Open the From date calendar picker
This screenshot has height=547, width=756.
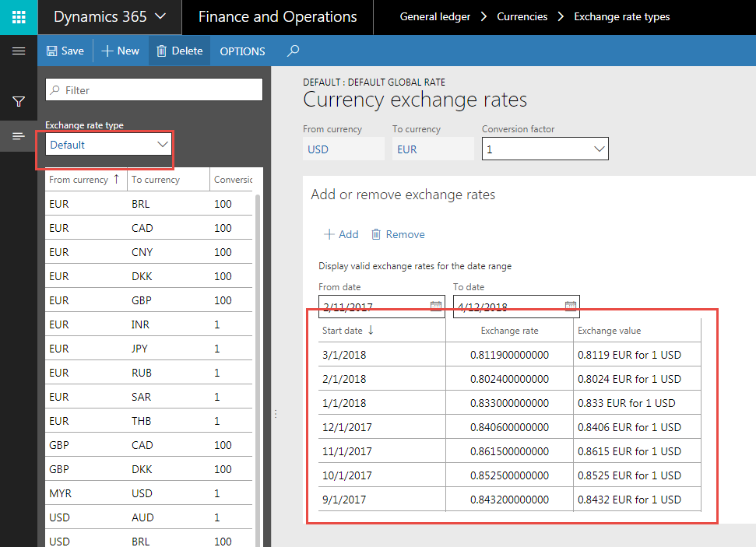[436, 307]
